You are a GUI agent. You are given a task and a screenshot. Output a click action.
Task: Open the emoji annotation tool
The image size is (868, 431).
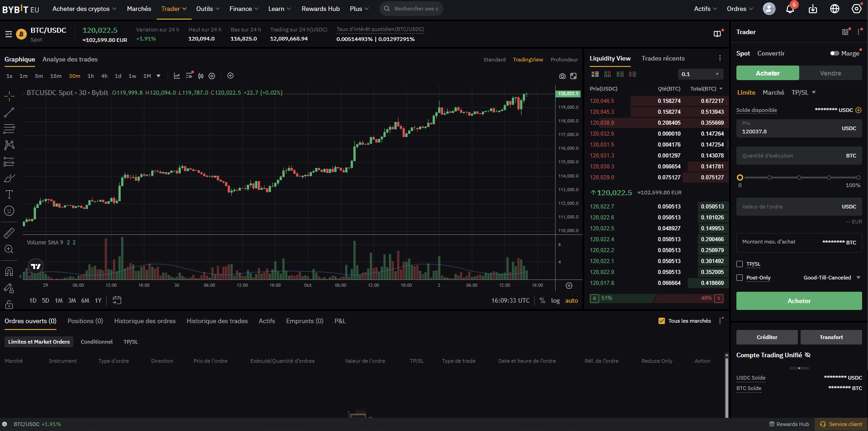9,211
